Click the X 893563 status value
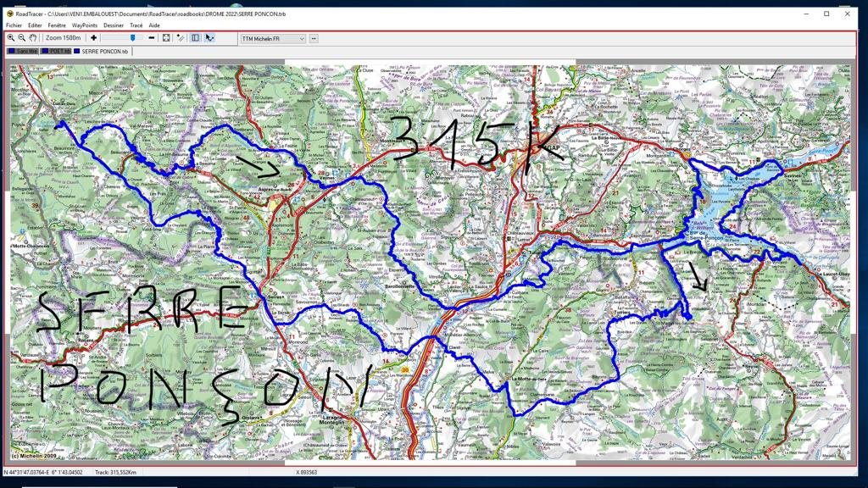Screen dimensions: 868x488 [306, 473]
